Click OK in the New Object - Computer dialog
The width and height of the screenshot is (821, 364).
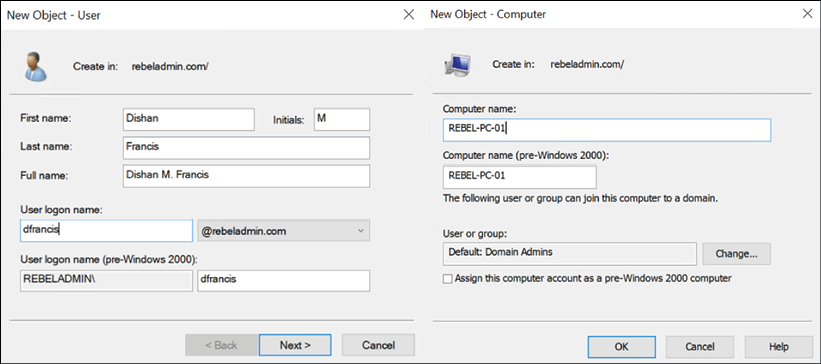click(x=621, y=346)
